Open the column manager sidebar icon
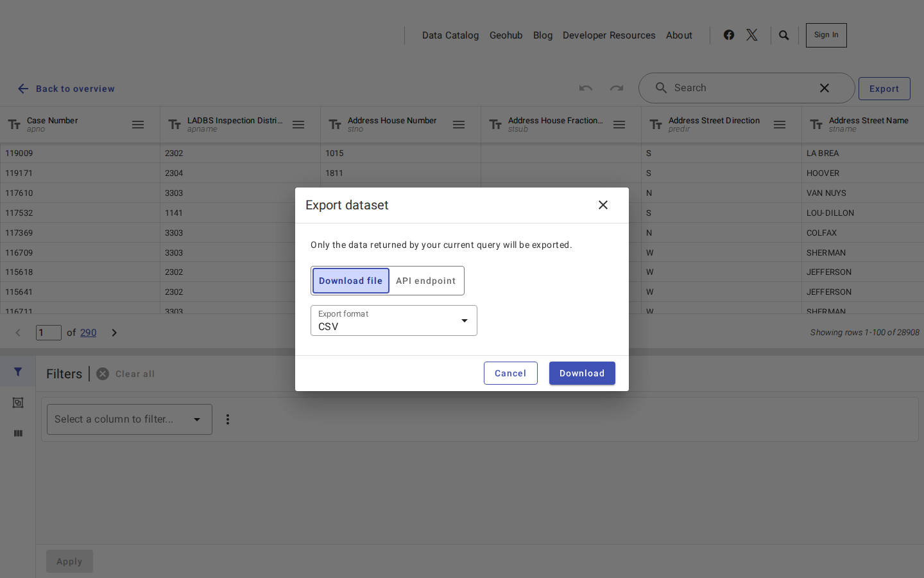 point(18,433)
